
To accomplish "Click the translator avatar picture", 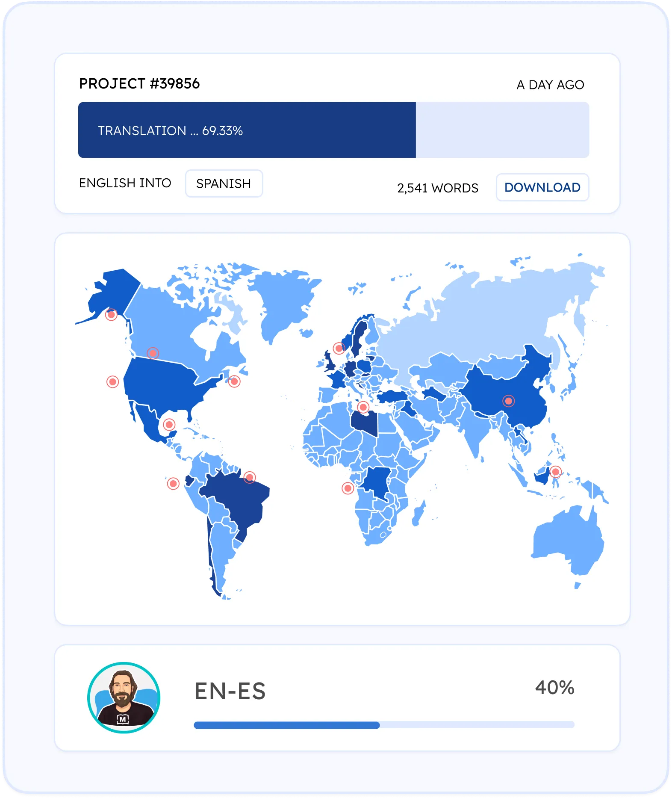I will click(x=124, y=698).
